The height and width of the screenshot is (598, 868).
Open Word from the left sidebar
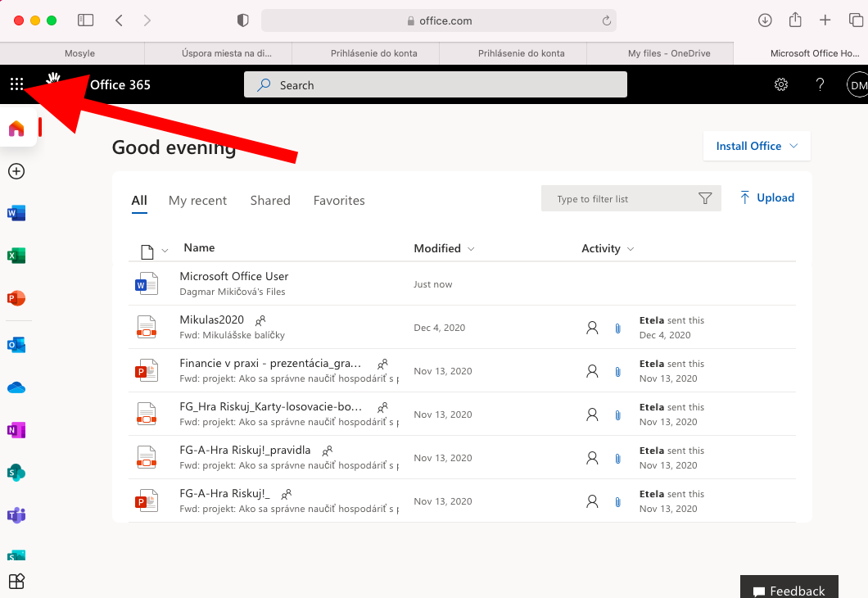coord(16,214)
